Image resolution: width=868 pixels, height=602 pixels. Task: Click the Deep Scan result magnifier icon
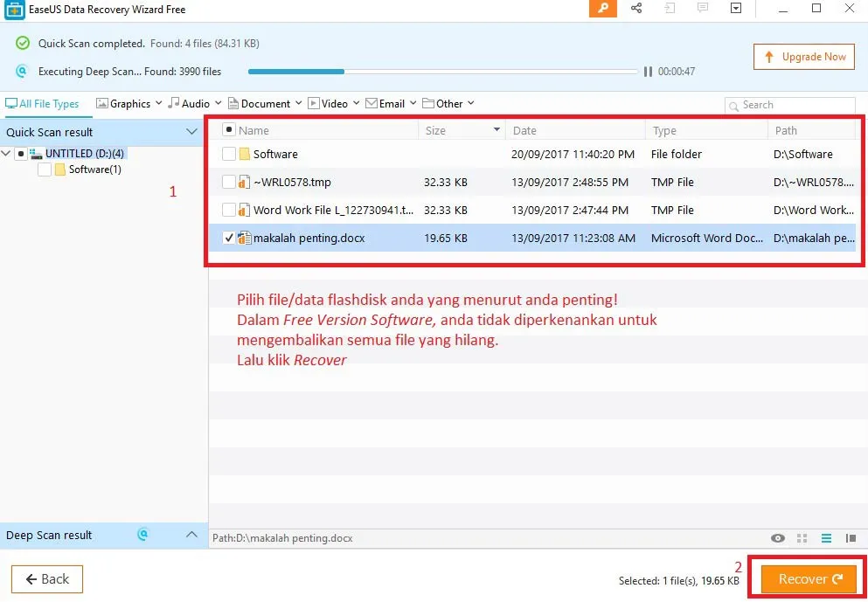click(142, 535)
